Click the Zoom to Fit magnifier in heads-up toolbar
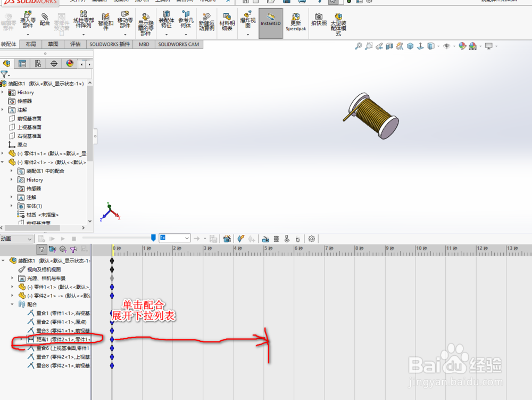Image resolution: width=532 pixels, height=400 pixels. [358, 46]
